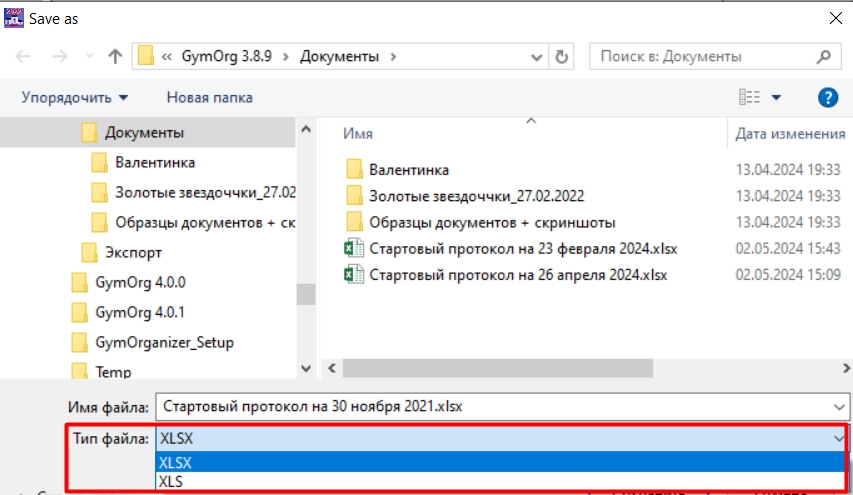Open the Валентинка folder in file list

coord(408,170)
